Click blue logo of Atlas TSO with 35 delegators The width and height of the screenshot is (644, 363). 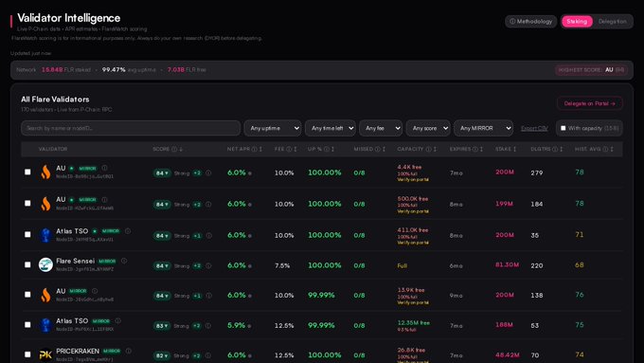(45, 235)
